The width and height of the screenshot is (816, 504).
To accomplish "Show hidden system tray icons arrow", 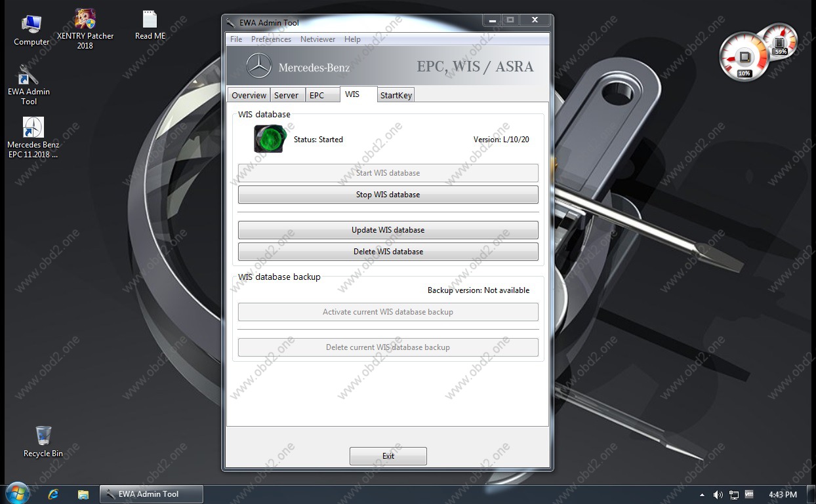I will [703, 495].
